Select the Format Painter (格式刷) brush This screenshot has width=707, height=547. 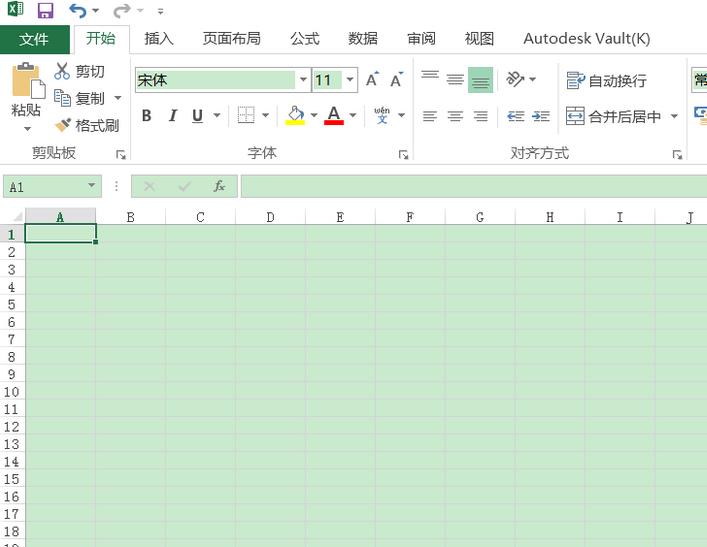tap(63, 125)
